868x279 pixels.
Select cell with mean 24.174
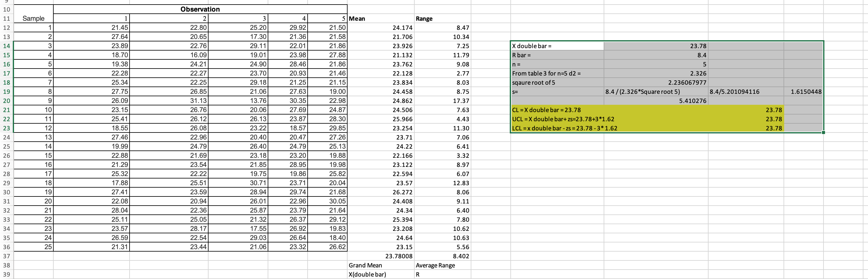point(381,28)
